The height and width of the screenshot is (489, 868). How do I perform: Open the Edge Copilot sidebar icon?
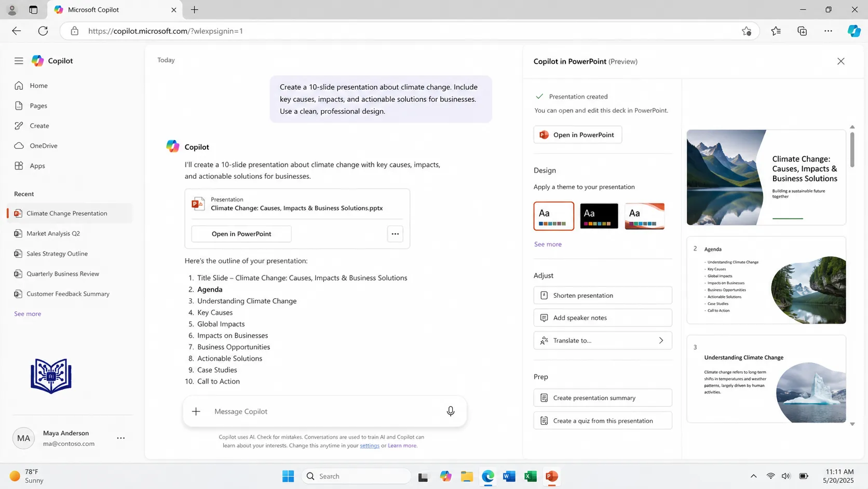pyautogui.click(x=854, y=31)
